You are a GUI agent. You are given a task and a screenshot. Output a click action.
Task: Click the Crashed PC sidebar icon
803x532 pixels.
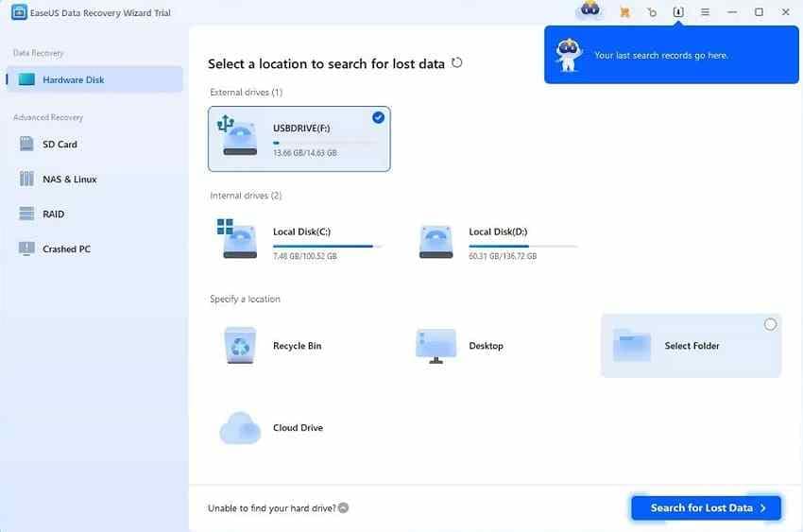coord(26,249)
